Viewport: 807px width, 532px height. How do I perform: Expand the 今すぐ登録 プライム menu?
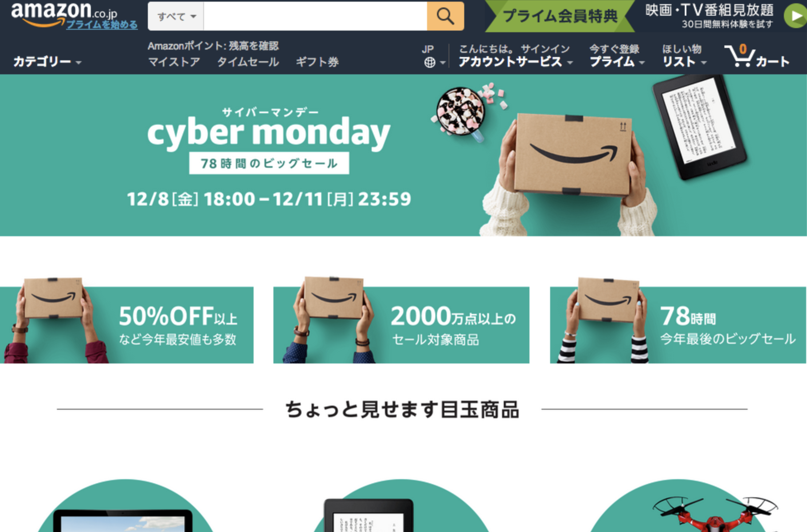[x=616, y=56]
